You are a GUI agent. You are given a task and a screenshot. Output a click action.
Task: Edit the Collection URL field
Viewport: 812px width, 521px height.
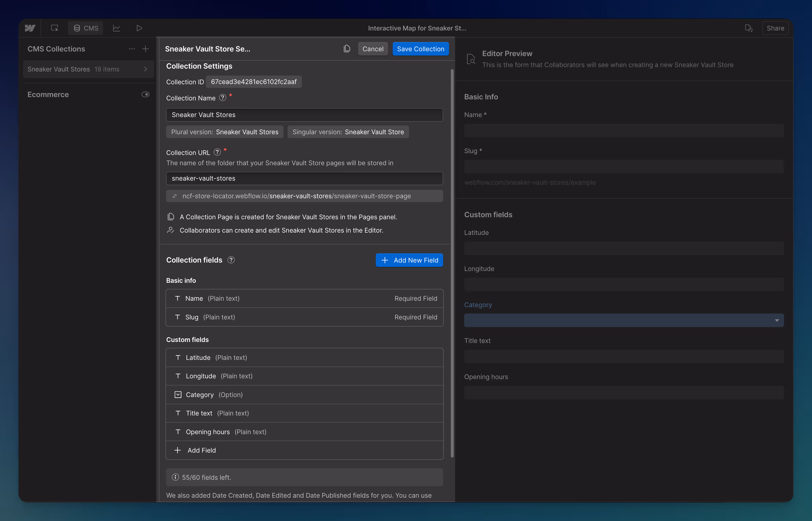pyautogui.click(x=304, y=178)
